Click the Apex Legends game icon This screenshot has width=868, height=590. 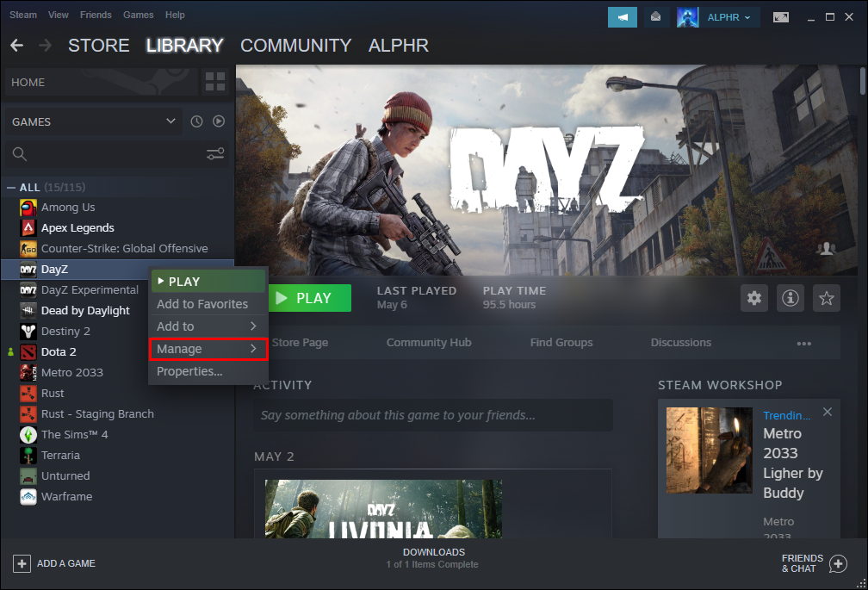click(x=28, y=228)
